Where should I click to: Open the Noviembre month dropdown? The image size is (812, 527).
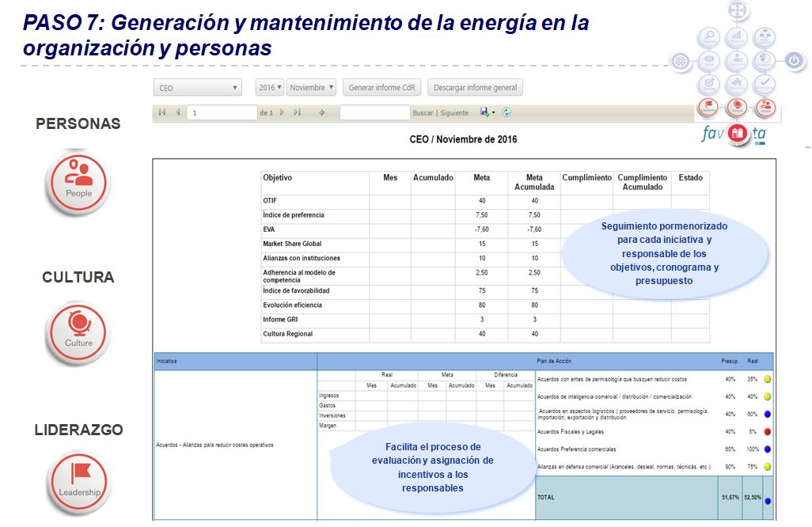click(x=312, y=88)
